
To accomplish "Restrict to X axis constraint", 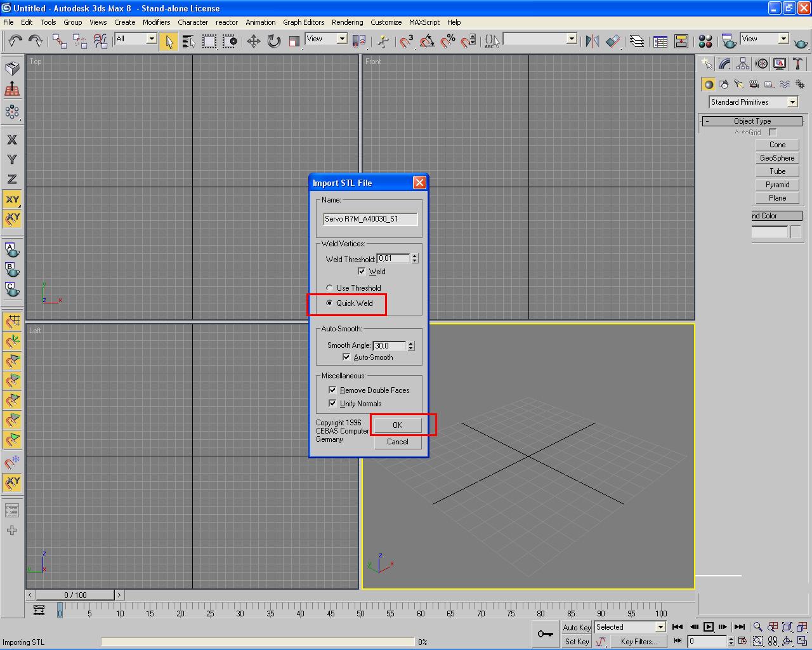I will click(x=12, y=140).
